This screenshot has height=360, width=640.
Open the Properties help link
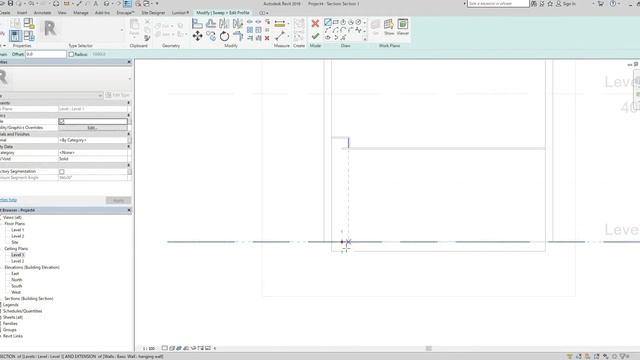pyautogui.click(x=8, y=200)
